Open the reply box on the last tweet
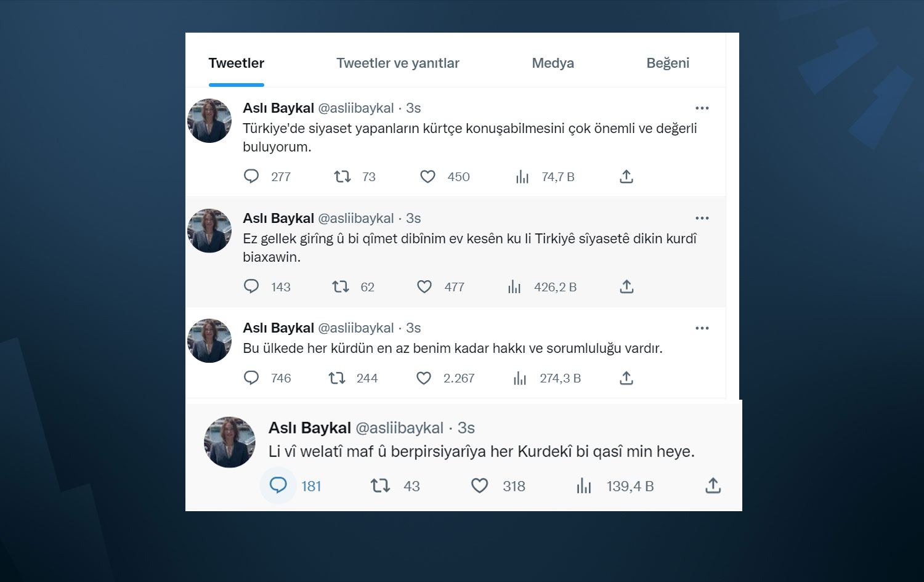This screenshot has height=582, width=924. pos(278,486)
